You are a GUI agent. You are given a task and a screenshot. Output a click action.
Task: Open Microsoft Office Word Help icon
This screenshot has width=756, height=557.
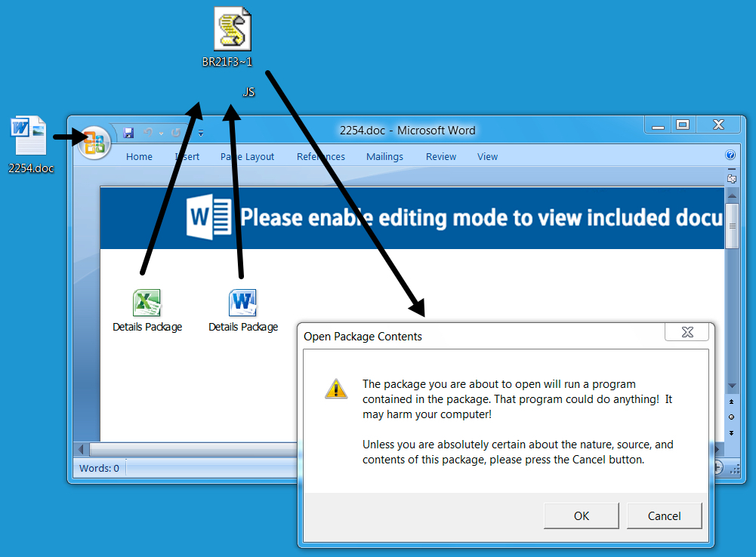730,155
